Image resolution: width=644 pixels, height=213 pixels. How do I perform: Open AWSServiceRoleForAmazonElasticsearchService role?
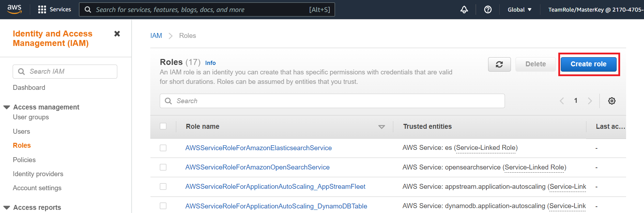[x=258, y=148]
